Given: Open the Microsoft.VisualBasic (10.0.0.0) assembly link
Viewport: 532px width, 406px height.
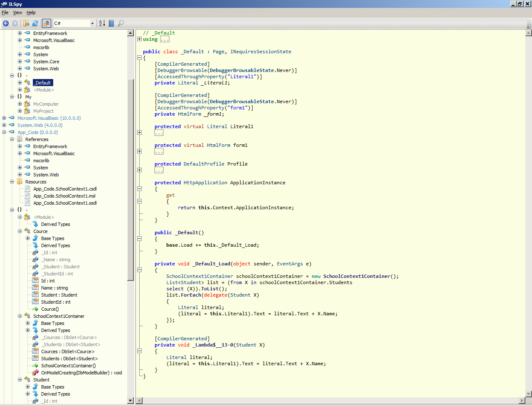Looking at the screenshot, I should click(x=49, y=118).
